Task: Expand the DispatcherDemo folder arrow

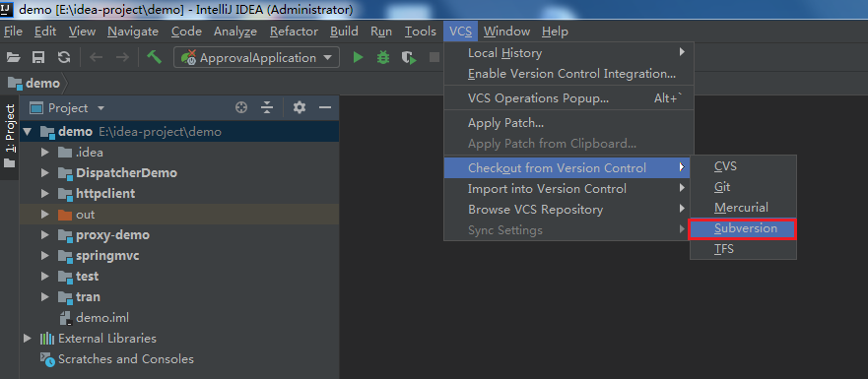Action: [45, 173]
